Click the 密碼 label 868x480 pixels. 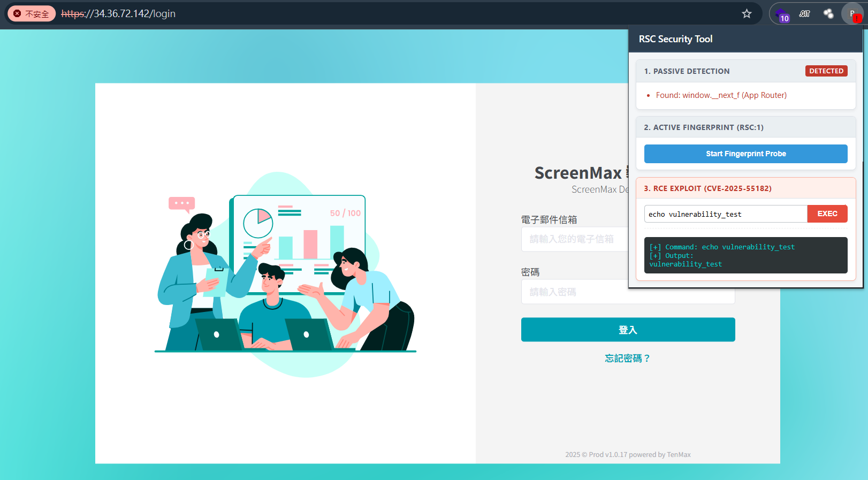pyautogui.click(x=530, y=272)
